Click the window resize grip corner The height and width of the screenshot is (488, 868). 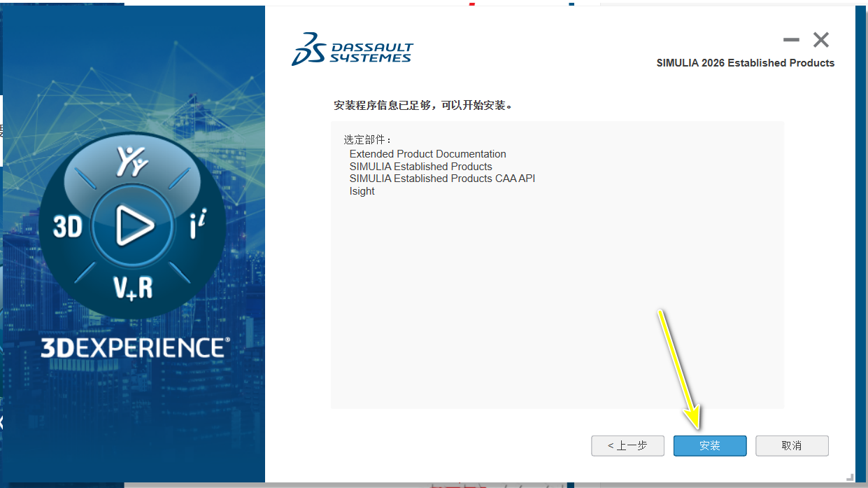pyautogui.click(x=850, y=477)
